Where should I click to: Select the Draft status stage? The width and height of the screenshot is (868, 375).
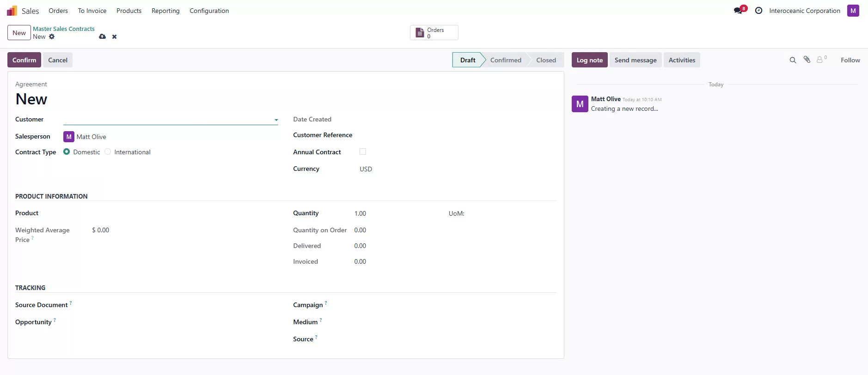click(x=467, y=60)
